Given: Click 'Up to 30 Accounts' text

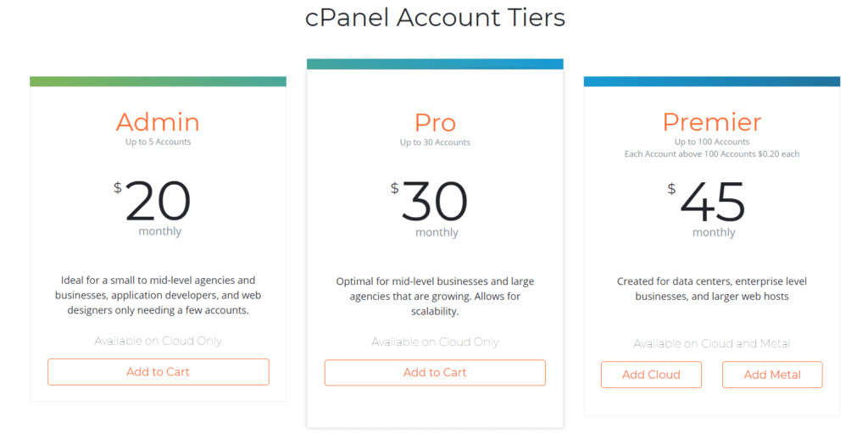Looking at the screenshot, I should [435, 142].
